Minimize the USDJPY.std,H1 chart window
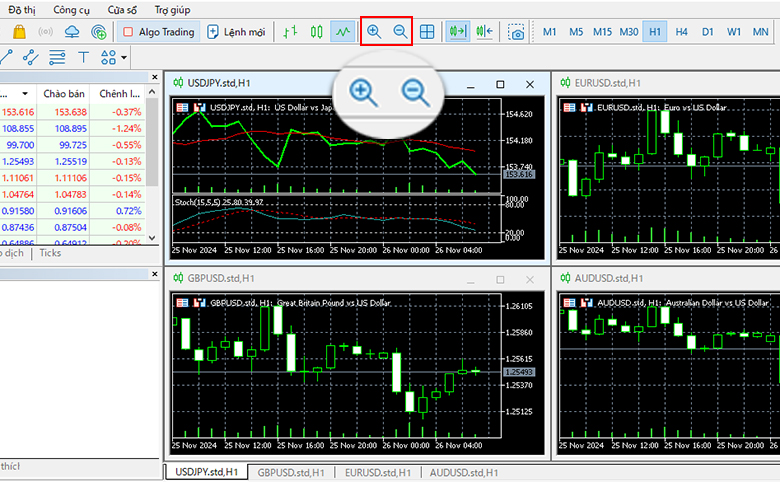Viewport: 780px width, 482px height. pos(471,86)
